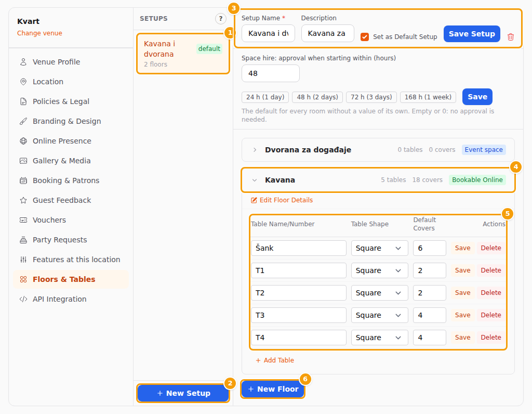The width and height of the screenshot is (532, 414).
Task: Click the Save Setup button
Action: pyautogui.click(x=472, y=34)
